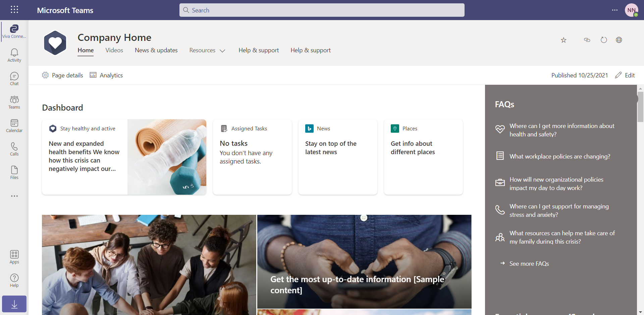Open Calls in the sidebar
This screenshot has width=644, height=315.
click(14, 149)
